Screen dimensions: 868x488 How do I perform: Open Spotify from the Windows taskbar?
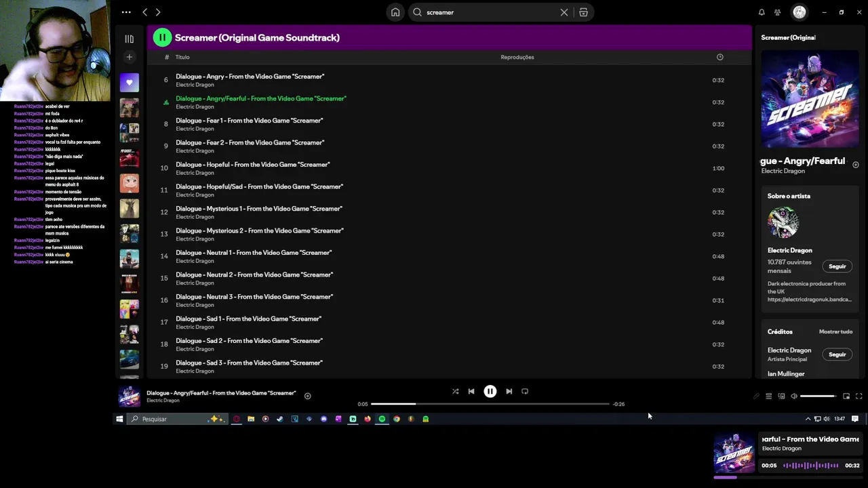382,419
